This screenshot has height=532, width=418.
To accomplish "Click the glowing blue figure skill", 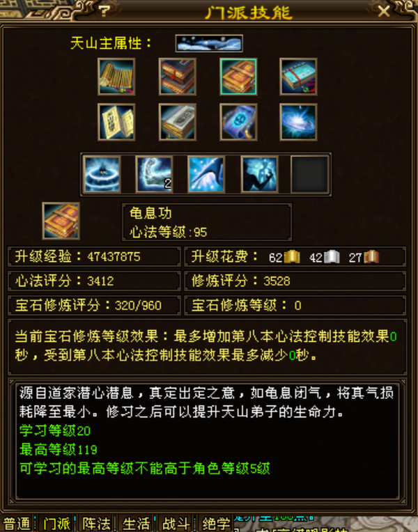I will coord(259,174).
